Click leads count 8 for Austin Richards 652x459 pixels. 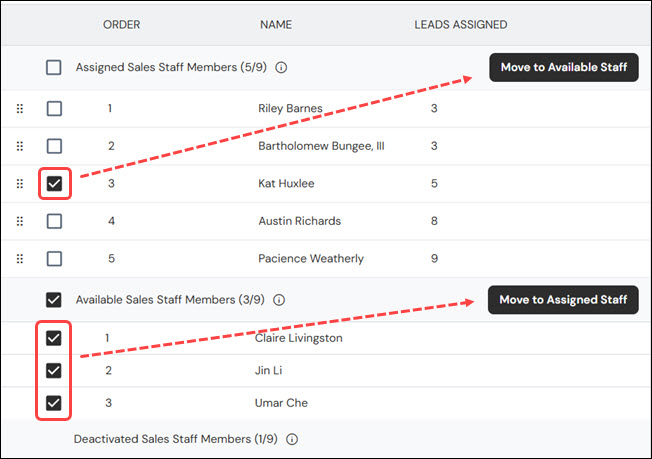434,221
